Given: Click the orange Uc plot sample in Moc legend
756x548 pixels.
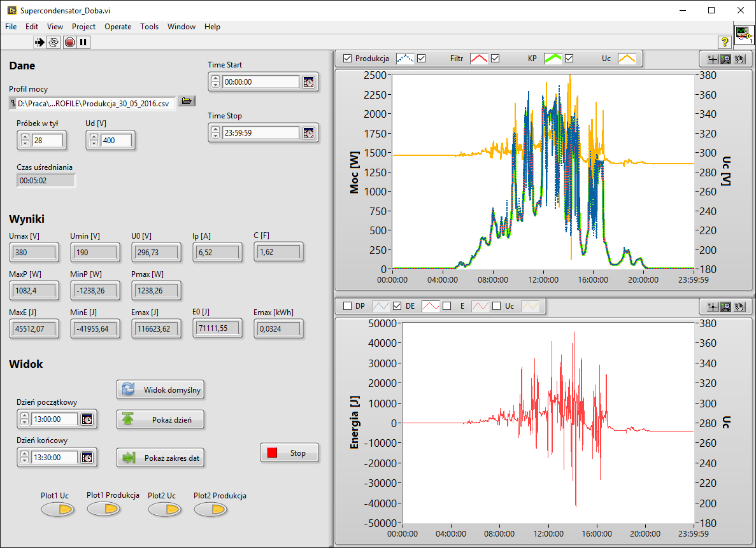Looking at the screenshot, I should (x=627, y=59).
